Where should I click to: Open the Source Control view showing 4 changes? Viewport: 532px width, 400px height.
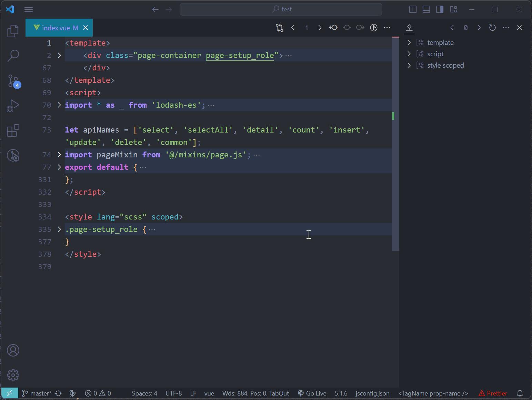pos(13,81)
